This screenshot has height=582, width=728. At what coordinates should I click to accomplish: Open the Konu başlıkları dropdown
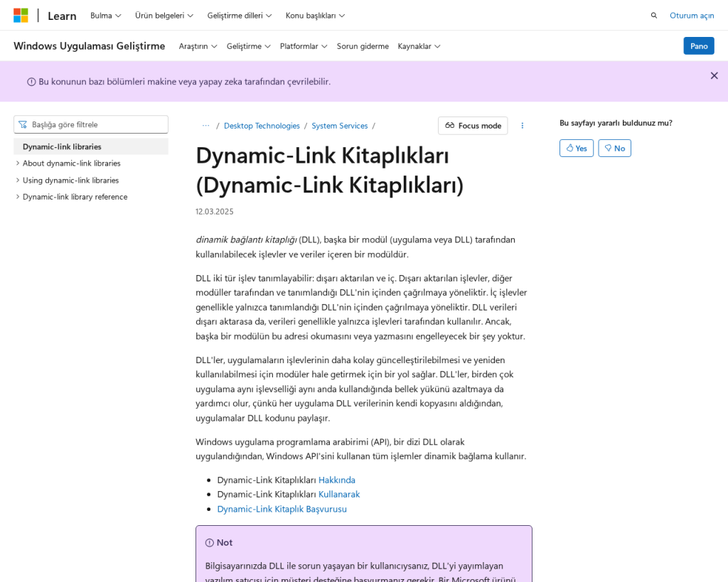point(315,16)
